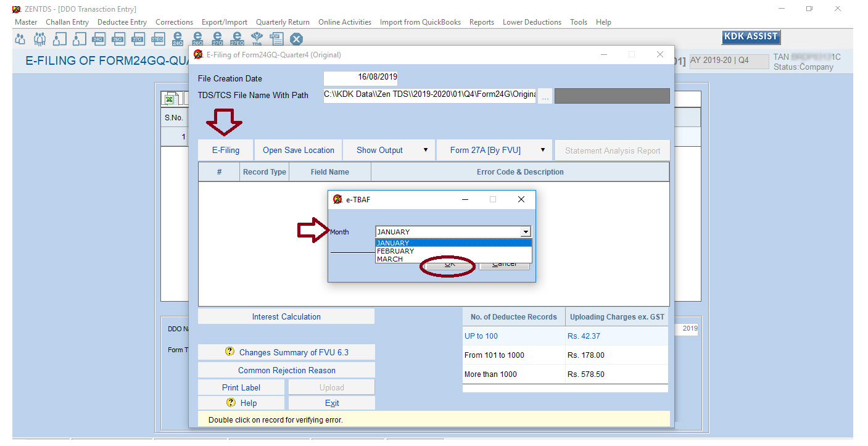Open the Help menu in the menu bar
This screenshot has width=868, height=446.
603,22
